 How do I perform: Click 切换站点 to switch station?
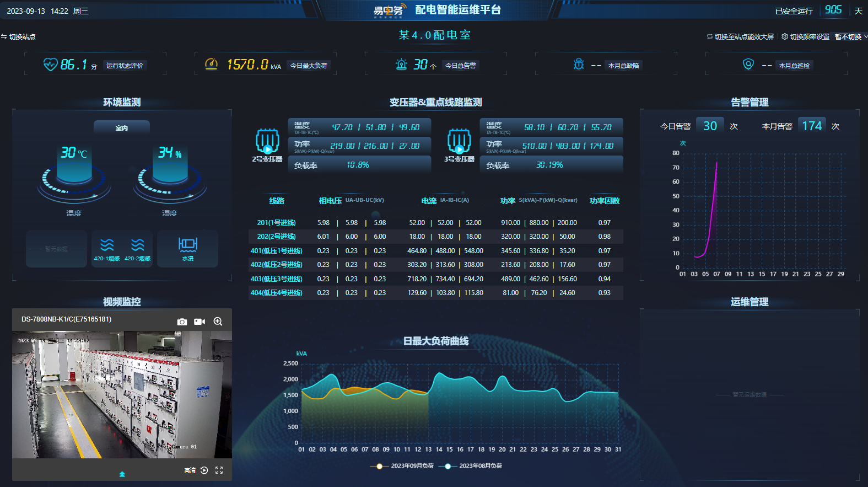[19, 37]
